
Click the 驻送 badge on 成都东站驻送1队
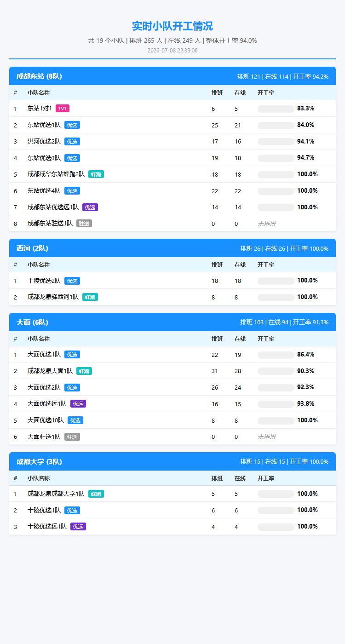click(x=84, y=224)
